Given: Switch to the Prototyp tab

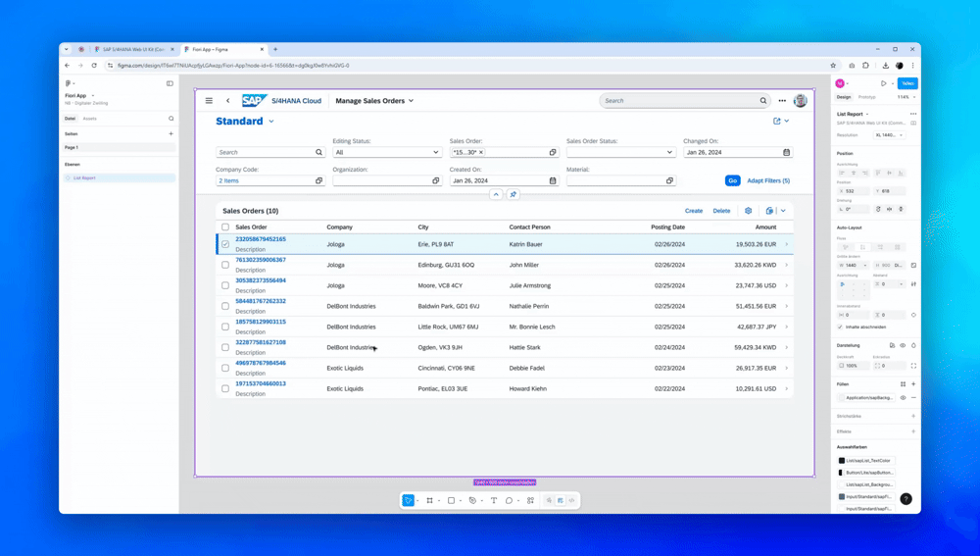Looking at the screenshot, I should [867, 97].
